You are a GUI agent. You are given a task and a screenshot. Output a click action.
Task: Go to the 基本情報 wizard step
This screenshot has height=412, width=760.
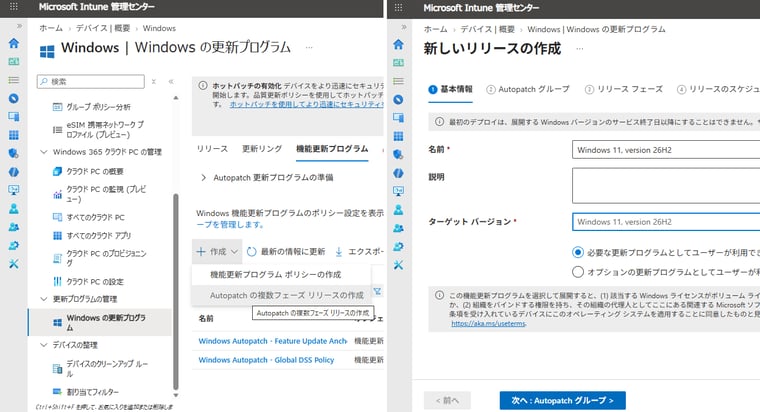[x=450, y=89]
